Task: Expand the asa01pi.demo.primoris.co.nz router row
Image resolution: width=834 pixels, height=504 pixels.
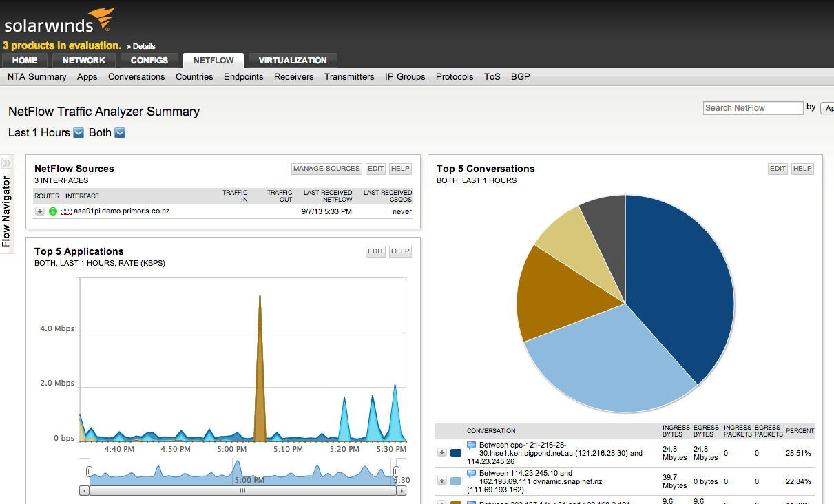Action: (40, 211)
